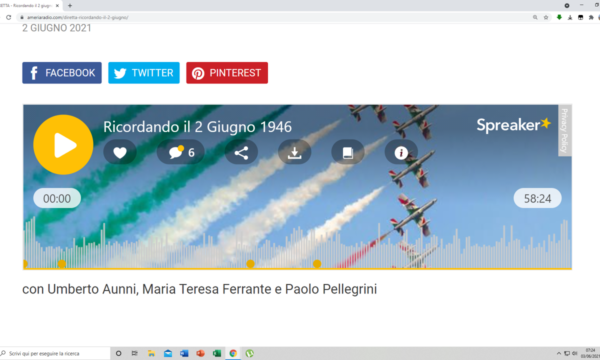Click the 58:24 total duration badge
The width and height of the screenshot is (600, 360).
tap(537, 198)
